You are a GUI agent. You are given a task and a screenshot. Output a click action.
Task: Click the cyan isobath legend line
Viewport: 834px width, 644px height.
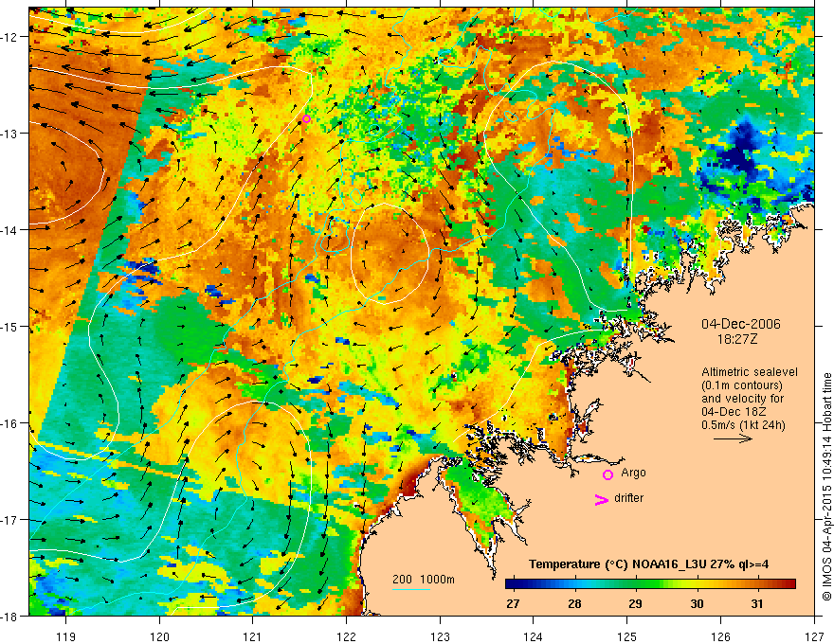(x=411, y=589)
